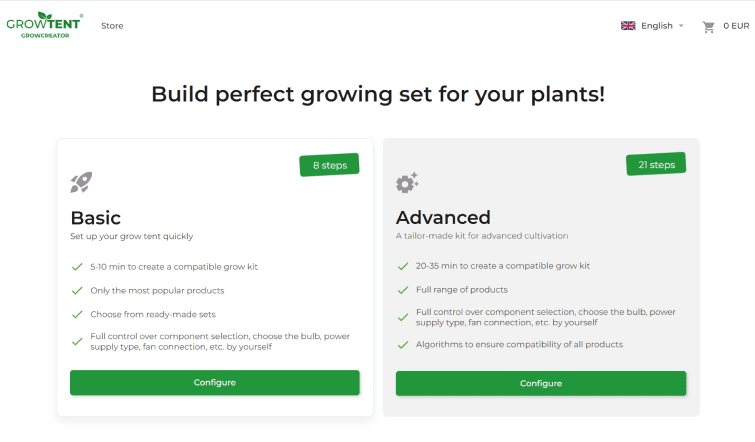Select the Basic card heading
This screenshot has width=755, height=442.
coord(96,217)
